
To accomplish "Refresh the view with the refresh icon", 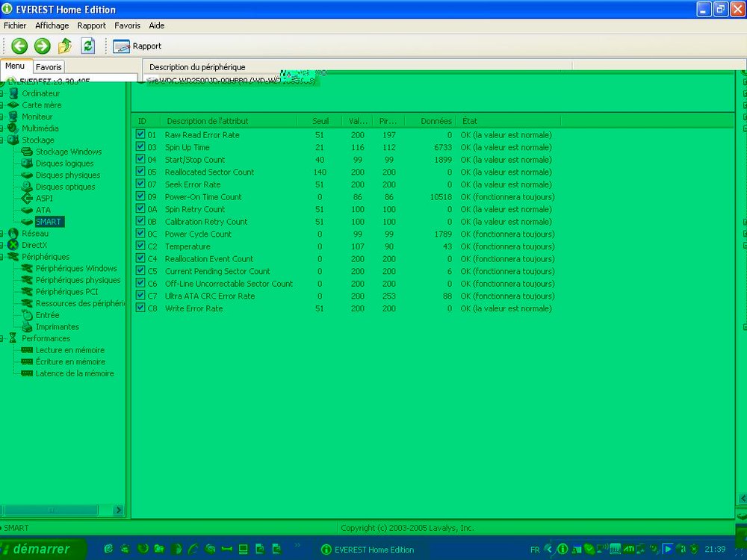I will [87, 46].
